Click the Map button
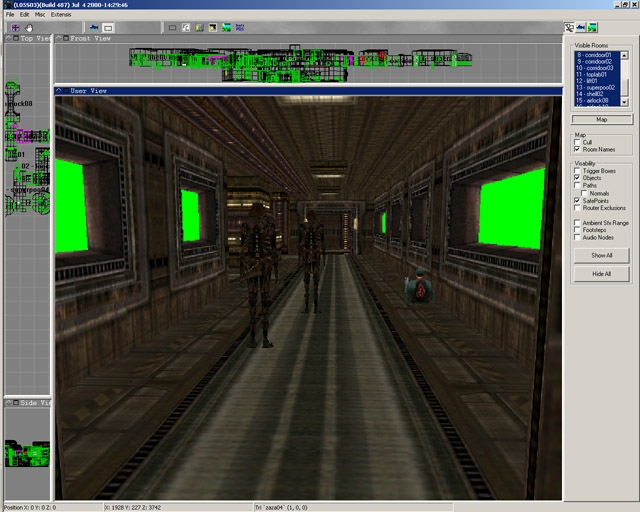640x512 pixels. (602, 119)
